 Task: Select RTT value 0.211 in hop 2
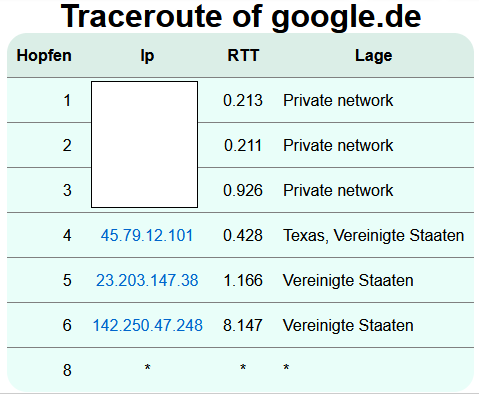(243, 145)
